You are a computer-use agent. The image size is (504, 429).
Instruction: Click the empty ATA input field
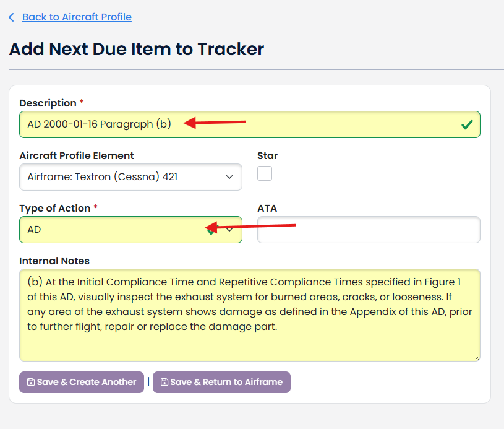tap(369, 230)
